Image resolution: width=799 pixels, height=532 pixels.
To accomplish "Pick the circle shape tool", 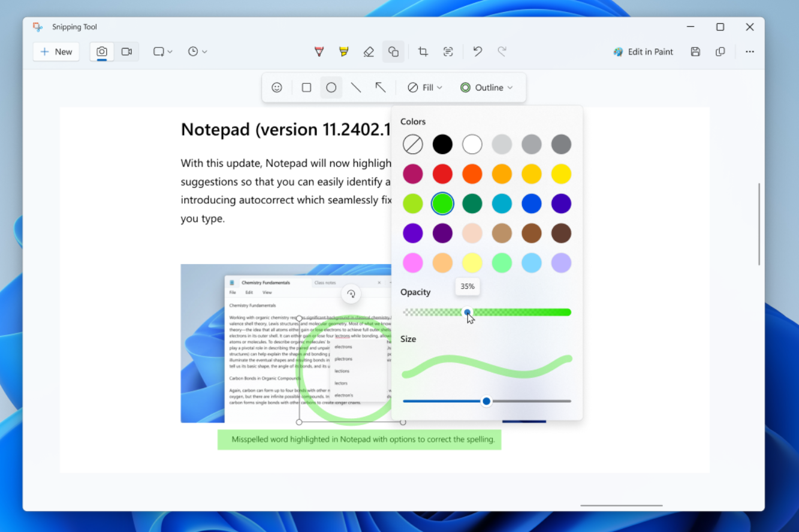I will point(331,87).
